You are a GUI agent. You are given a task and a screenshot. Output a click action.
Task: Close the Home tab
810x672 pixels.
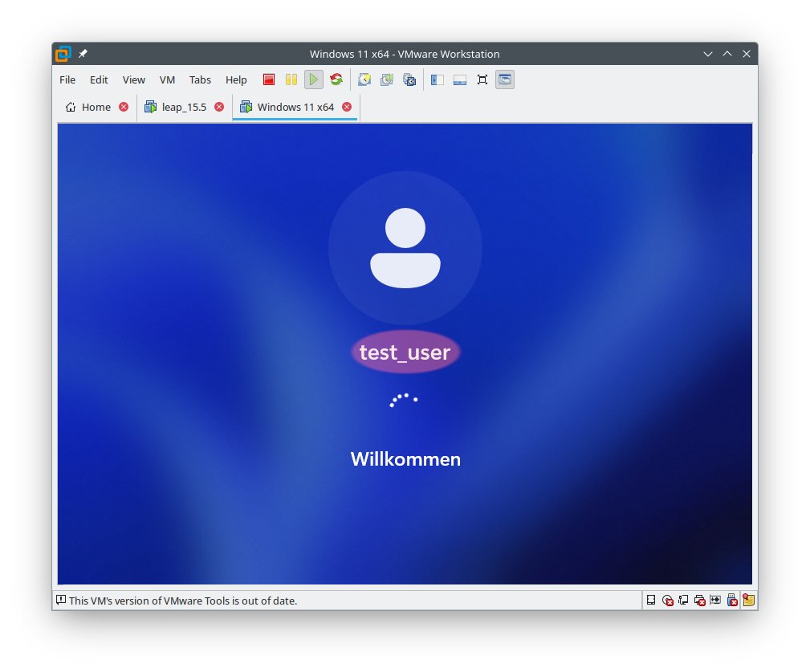tap(124, 107)
